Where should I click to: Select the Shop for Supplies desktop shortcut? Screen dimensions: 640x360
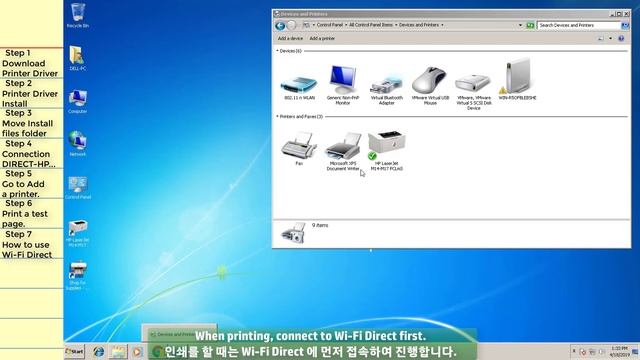(78, 276)
